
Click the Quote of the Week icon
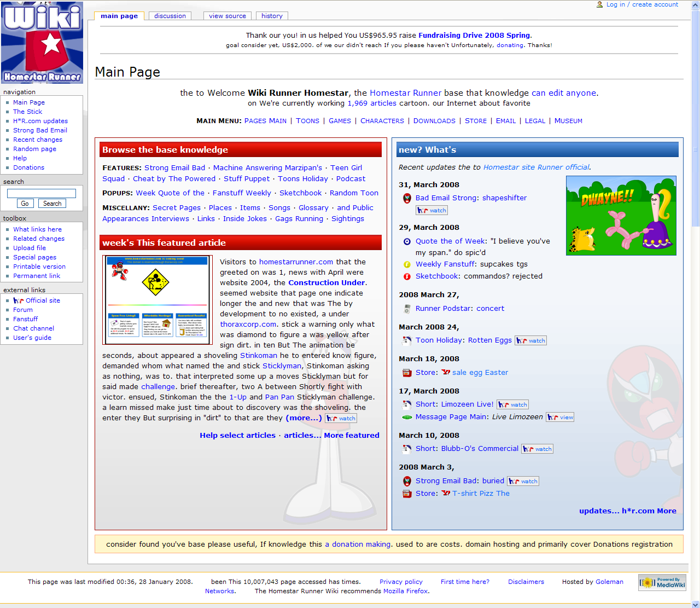407,241
